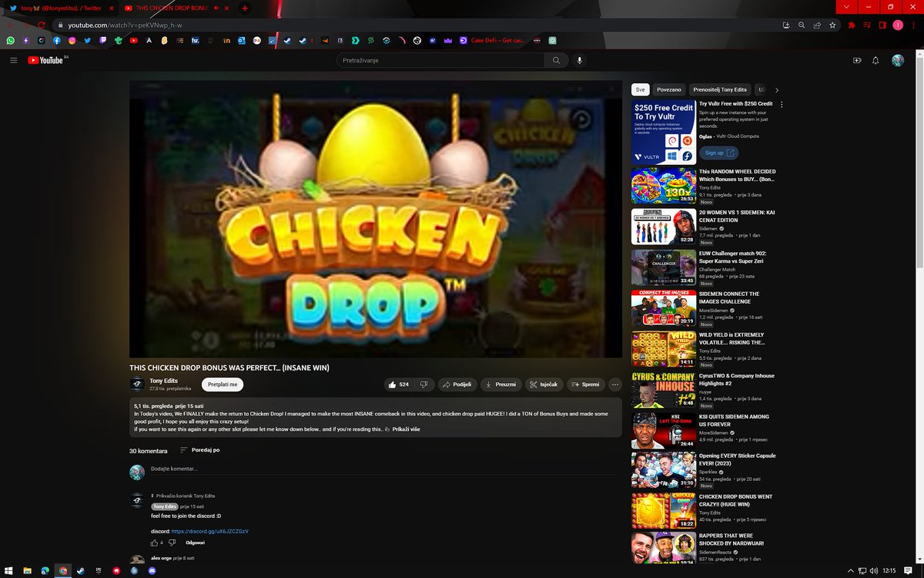Image resolution: width=924 pixels, height=578 pixels.
Task: Click the search magnifier button
Action: (555, 60)
